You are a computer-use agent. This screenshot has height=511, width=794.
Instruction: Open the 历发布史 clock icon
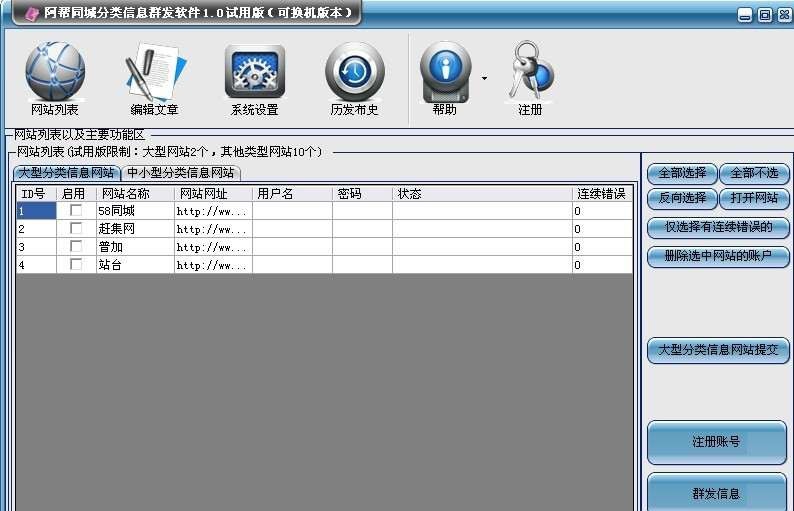tap(354, 72)
